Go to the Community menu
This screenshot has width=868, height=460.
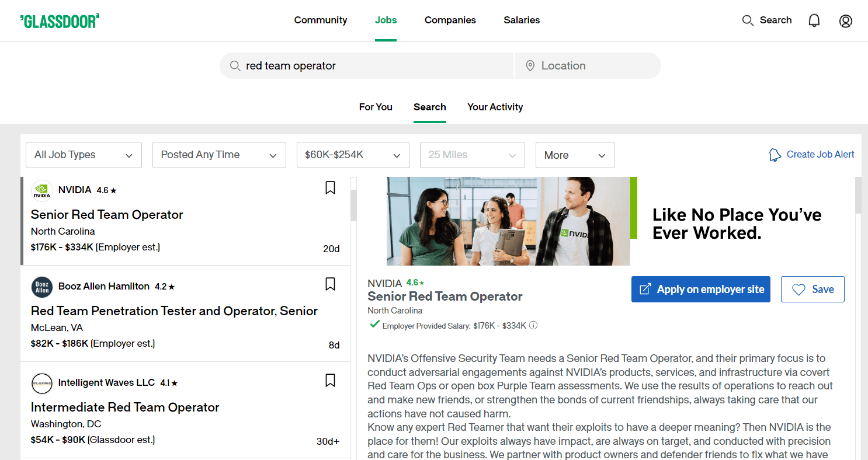(321, 20)
